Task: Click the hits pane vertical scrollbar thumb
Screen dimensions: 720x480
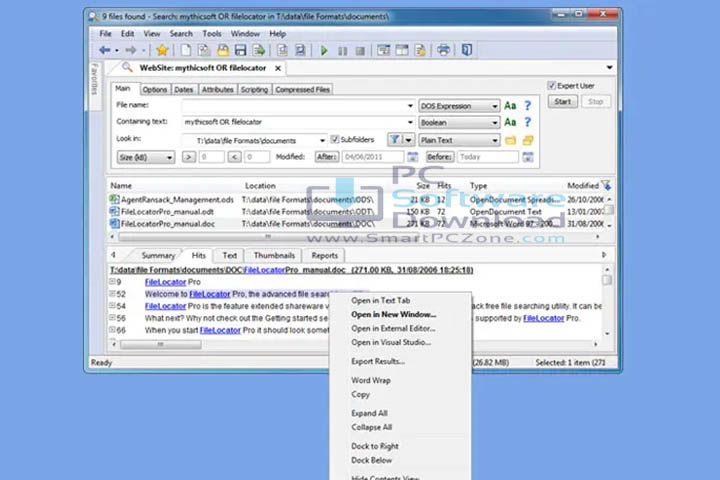Action: pyautogui.click(x=607, y=280)
